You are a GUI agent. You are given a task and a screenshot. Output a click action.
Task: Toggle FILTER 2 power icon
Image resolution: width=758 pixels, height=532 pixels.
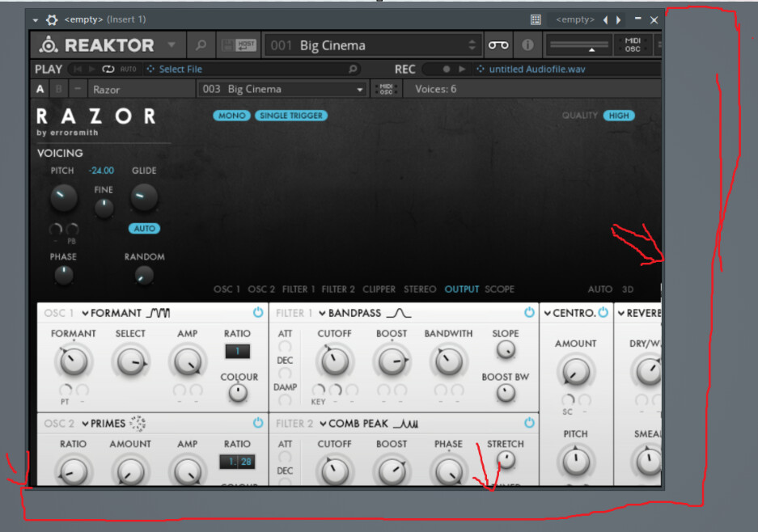pyautogui.click(x=529, y=423)
